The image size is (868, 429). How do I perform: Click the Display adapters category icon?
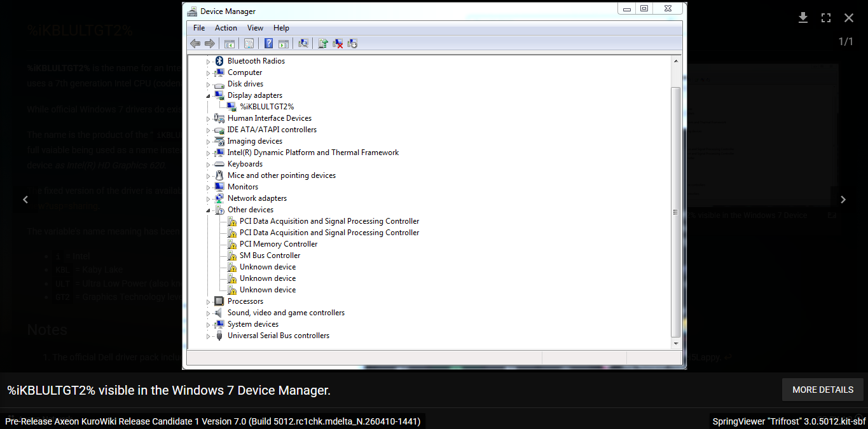(219, 95)
